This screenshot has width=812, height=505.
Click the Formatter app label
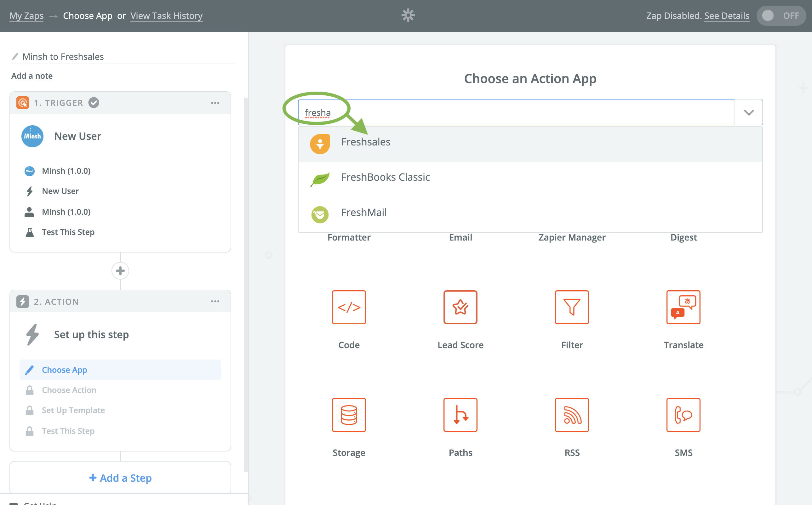point(349,237)
